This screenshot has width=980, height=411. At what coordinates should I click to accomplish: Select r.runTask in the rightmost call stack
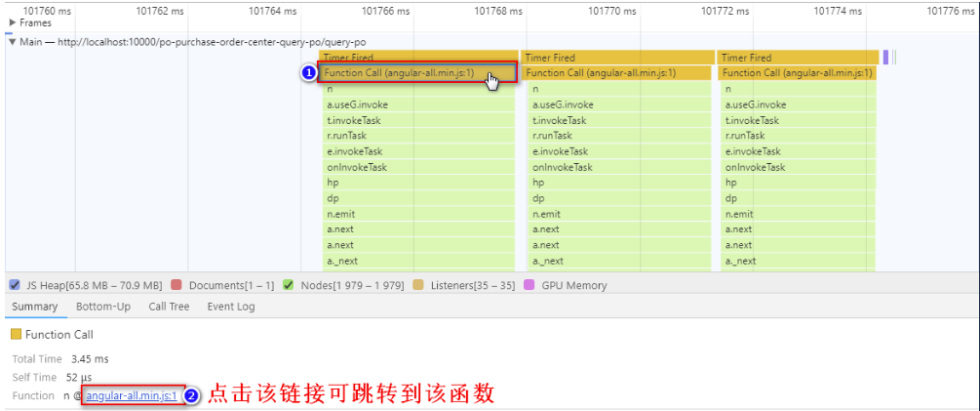pyautogui.click(x=799, y=136)
